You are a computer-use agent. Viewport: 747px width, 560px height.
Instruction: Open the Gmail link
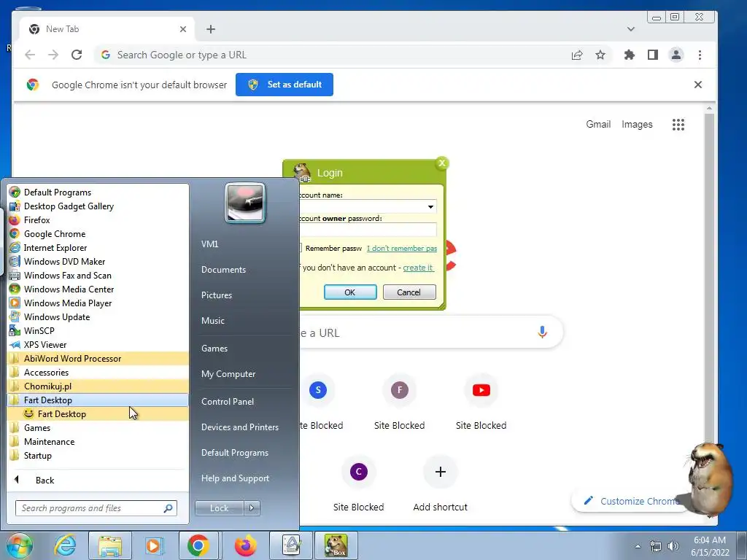click(x=598, y=124)
